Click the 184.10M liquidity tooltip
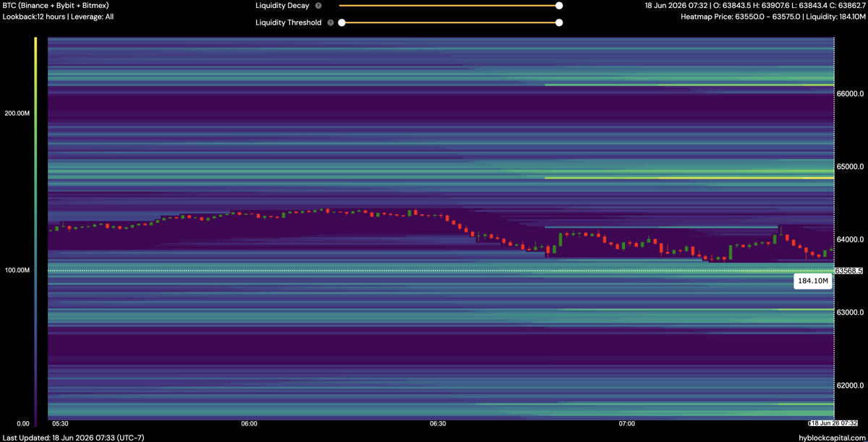 point(814,281)
